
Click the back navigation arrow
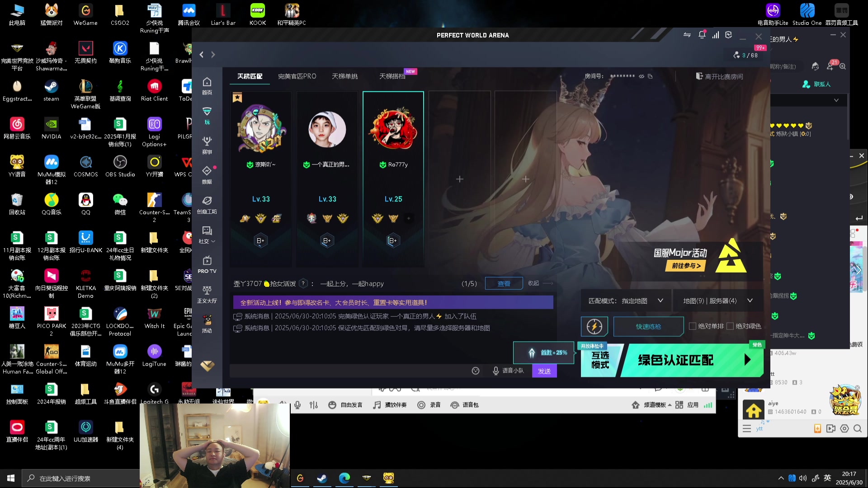(x=202, y=55)
